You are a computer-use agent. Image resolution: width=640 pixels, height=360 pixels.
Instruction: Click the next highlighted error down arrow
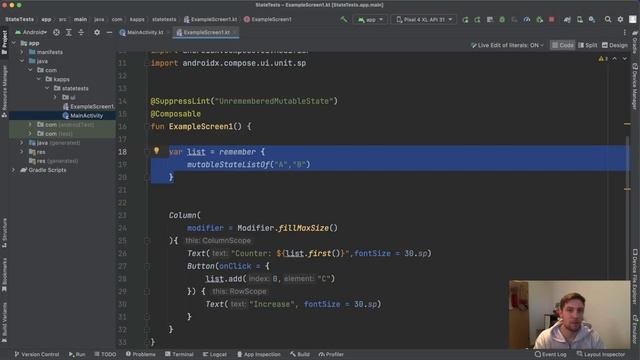[x=624, y=59]
